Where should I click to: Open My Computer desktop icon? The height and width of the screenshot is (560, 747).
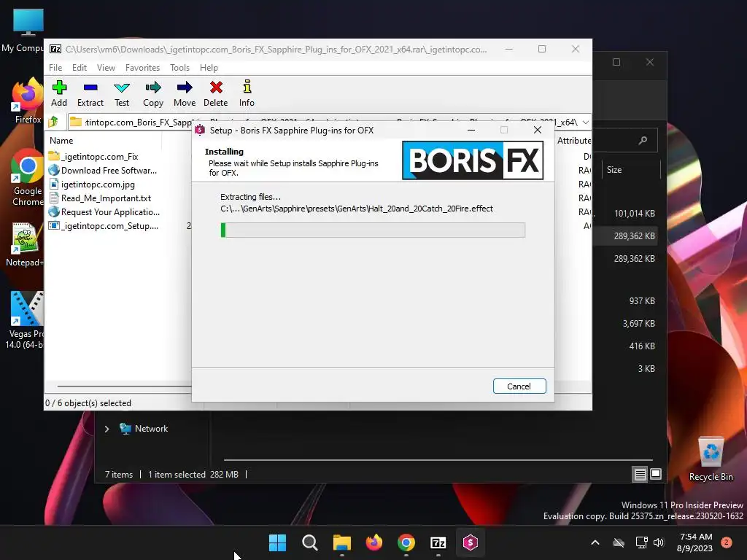click(x=23, y=31)
